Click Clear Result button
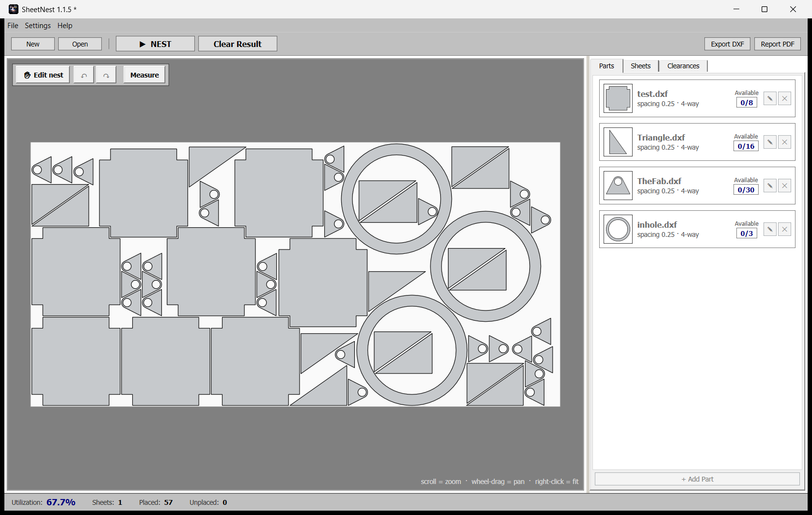This screenshot has height=515, width=812. (238, 44)
